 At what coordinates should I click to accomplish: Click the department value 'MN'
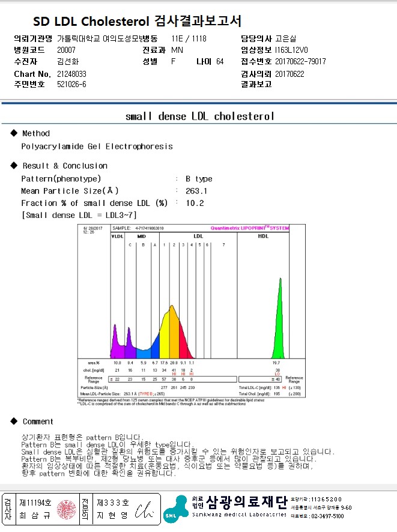pos(177,50)
